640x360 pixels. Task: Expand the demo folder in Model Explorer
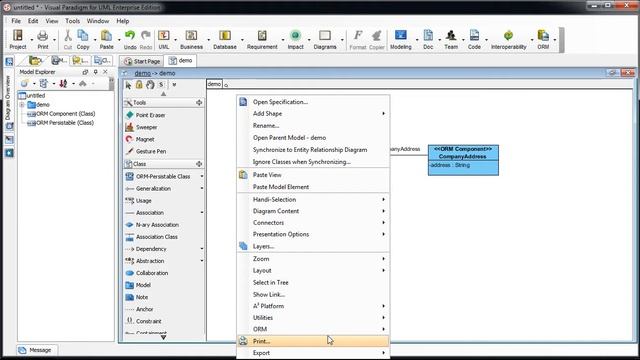click(22, 105)
